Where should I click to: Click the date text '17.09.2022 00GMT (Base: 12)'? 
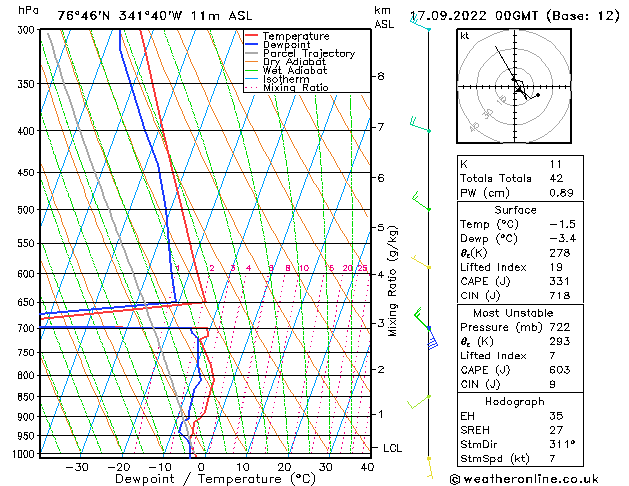515,16
